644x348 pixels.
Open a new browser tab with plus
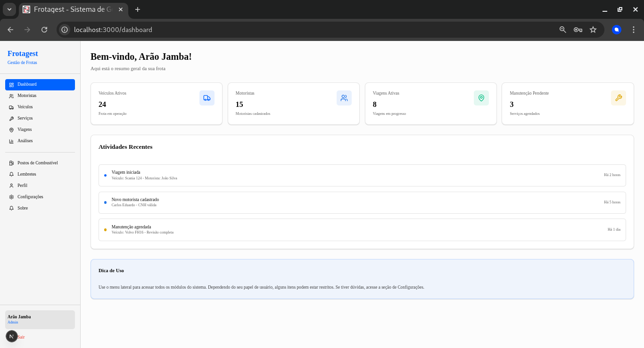(x=138, y=9)
